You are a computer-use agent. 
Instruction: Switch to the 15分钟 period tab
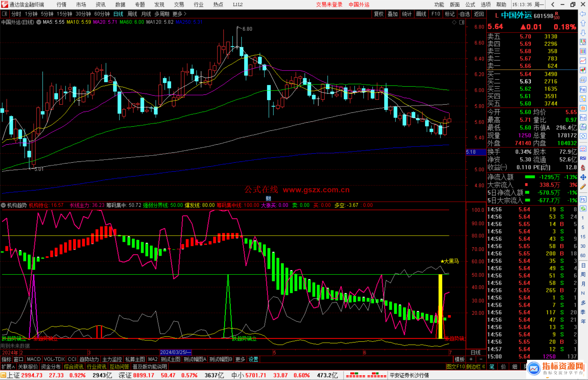pyautogui.click(x=64, y=14)
